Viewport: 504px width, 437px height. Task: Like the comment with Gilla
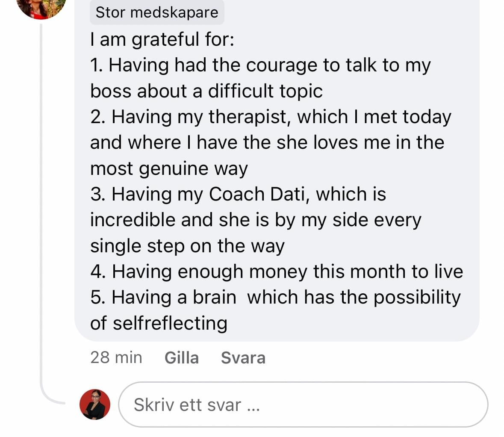pos(182,357)
